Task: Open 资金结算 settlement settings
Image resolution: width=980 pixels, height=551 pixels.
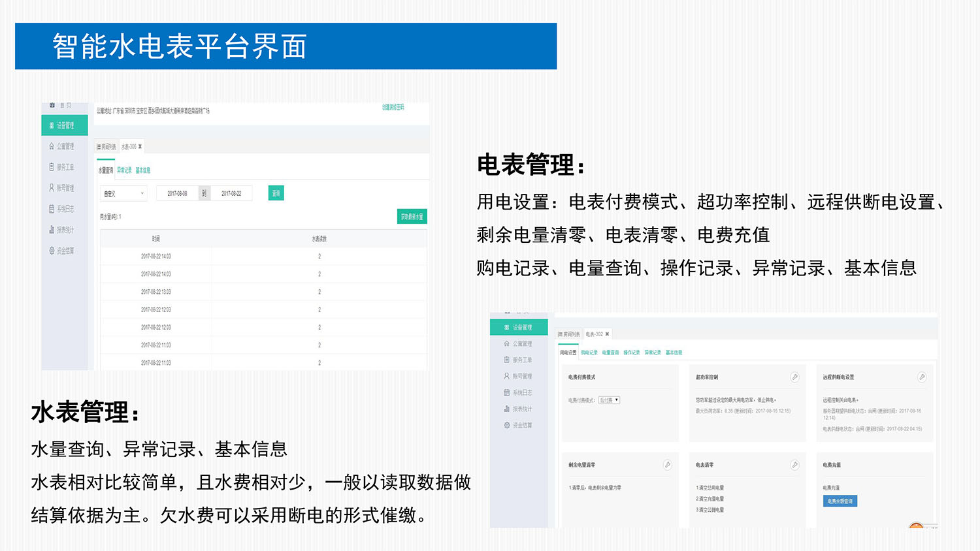Action: point(64,250)
